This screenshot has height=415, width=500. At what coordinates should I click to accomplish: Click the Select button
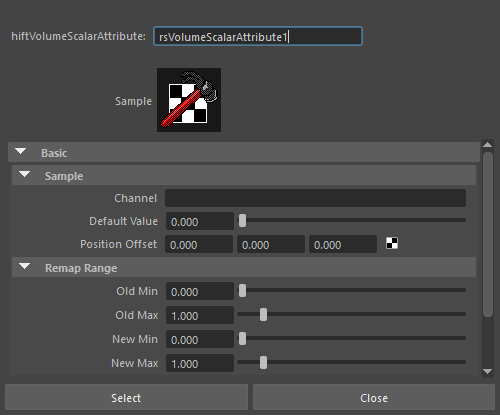pyautogui.click(x=126, y=397)
